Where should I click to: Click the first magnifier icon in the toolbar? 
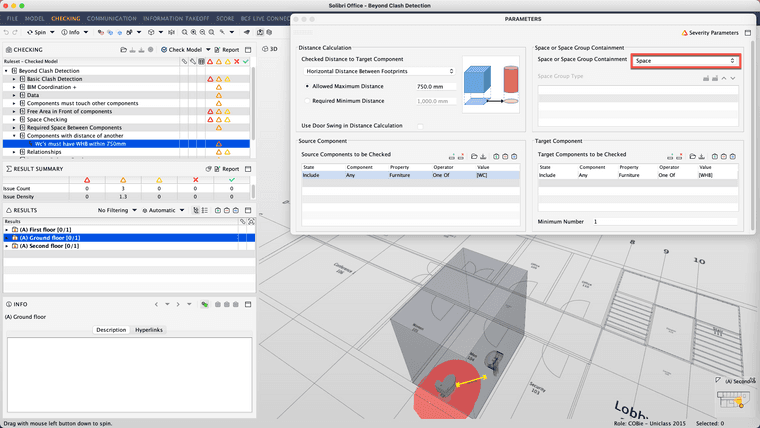185,32
